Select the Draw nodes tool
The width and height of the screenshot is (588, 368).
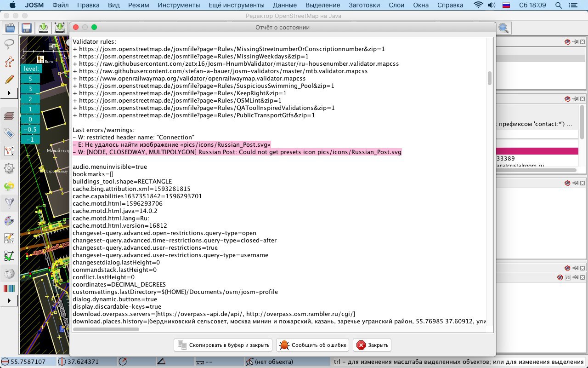9,62
